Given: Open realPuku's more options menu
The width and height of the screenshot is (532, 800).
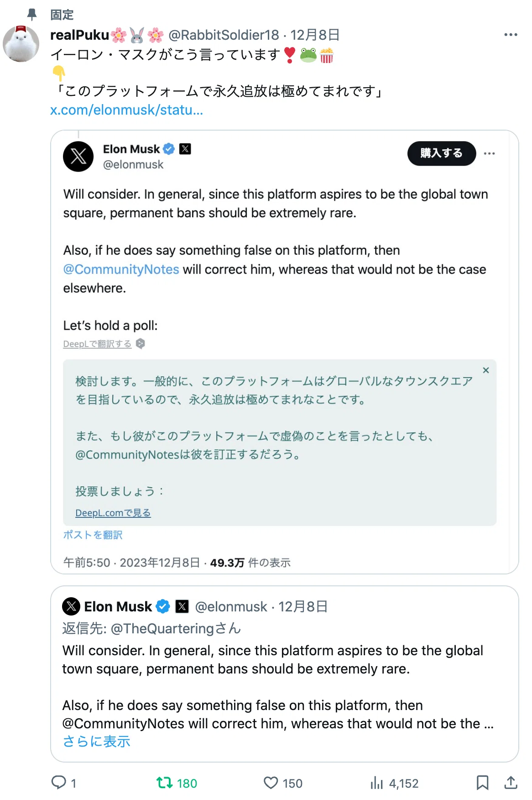Looking at the screenshot, I should (511, 35).
